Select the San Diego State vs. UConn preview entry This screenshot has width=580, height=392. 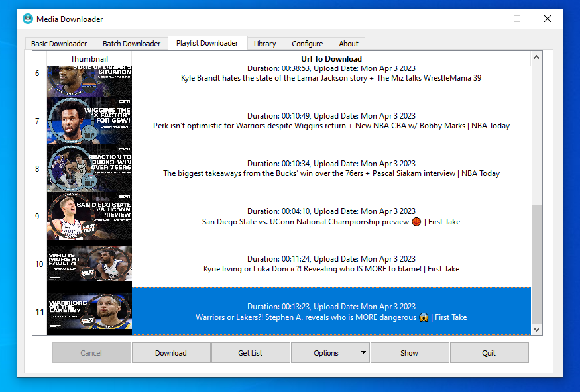pos(331,216)
